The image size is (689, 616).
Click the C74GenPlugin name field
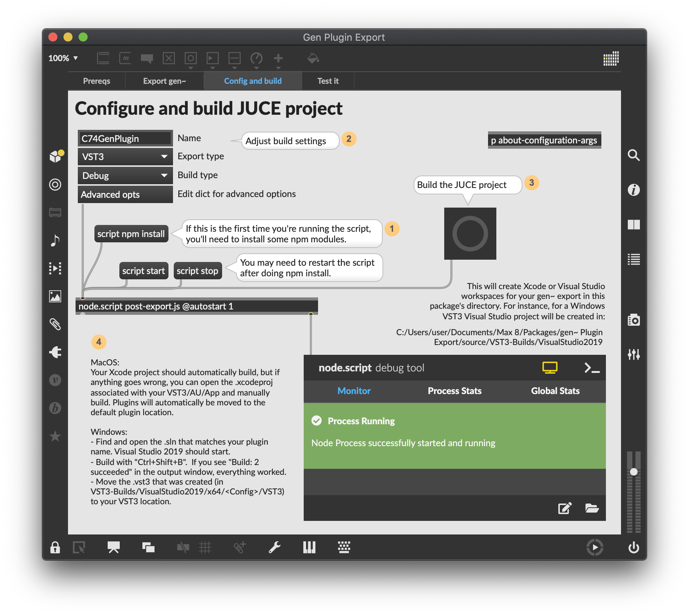[125, 139]
